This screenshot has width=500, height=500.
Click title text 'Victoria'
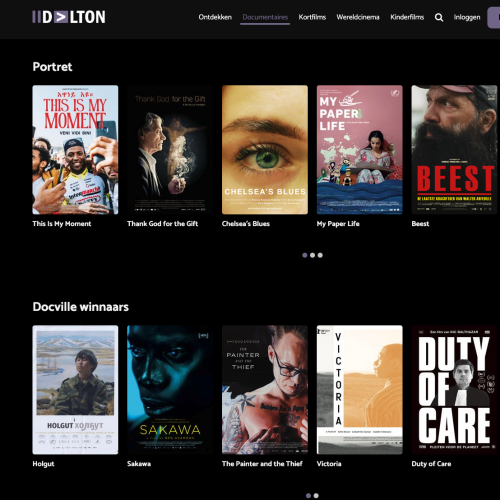click(x=329, y=464)
